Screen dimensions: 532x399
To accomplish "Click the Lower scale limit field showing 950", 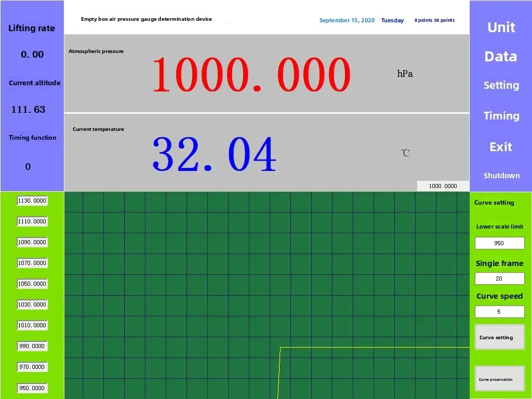I will 499,243.
